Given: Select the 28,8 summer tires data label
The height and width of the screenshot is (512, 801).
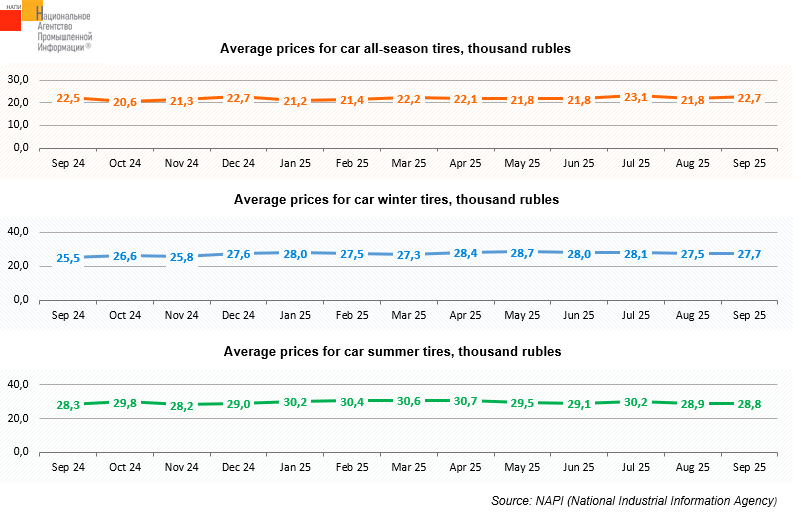Looking at the screenshot, I should (x=749, y=404).
